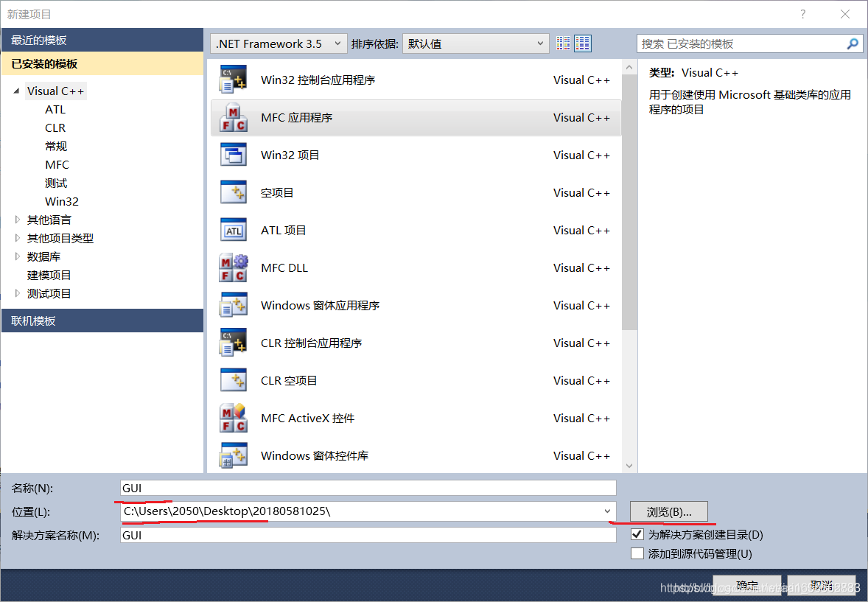This screenshot has height=602, width=868.
Task: Open the .NET Framework 3.5 dropdown
Action: (279, 43)
